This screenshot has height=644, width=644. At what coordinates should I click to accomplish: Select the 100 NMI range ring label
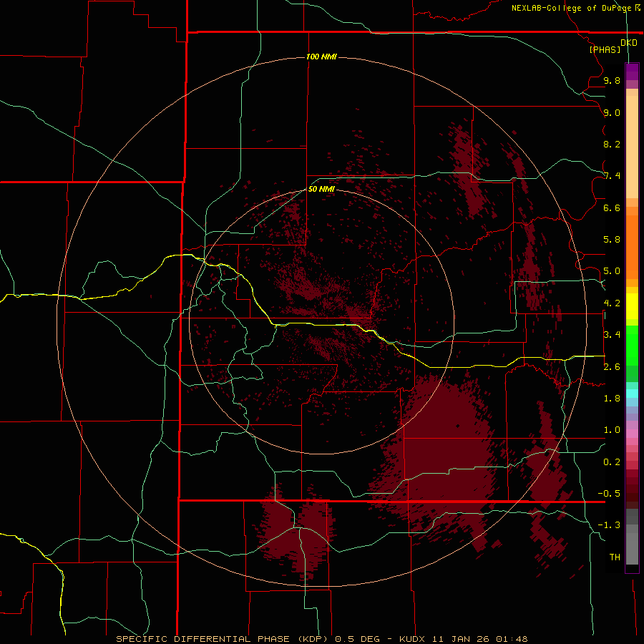coord(321,57)
